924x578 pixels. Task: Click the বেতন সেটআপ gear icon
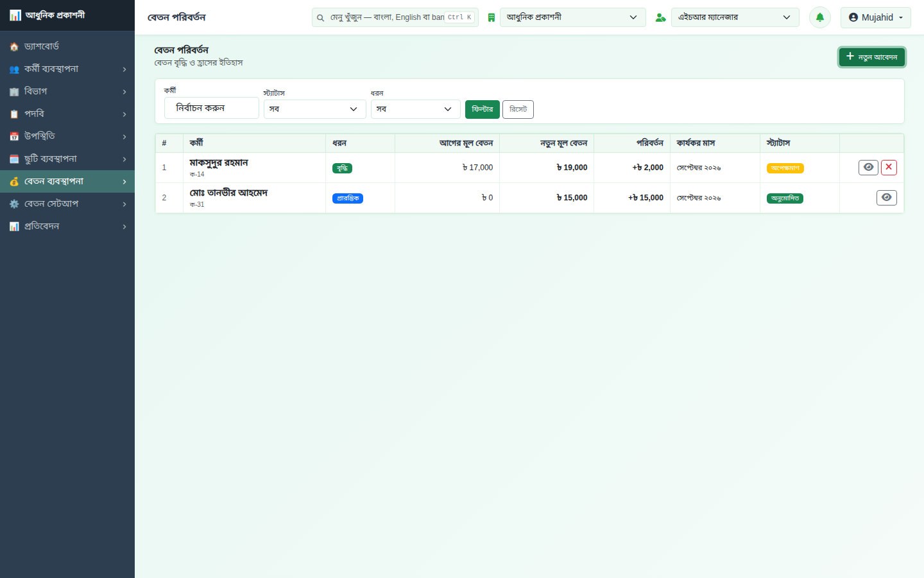(14, 204)
